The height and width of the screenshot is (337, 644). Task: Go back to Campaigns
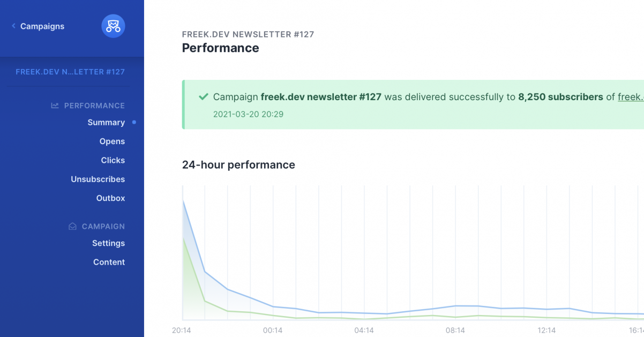click(42, 26)
